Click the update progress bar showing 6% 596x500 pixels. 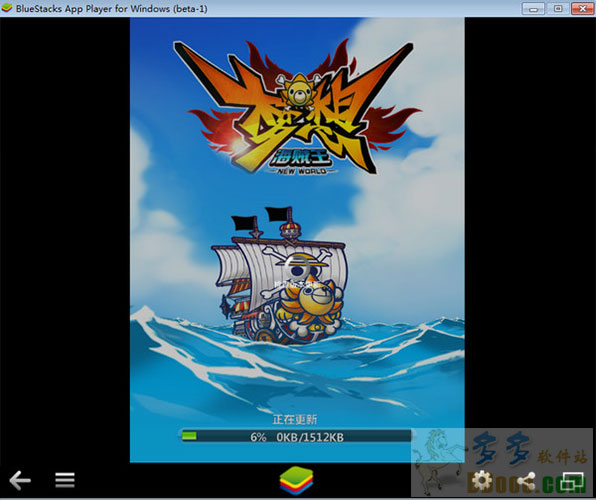pos(295,436)
